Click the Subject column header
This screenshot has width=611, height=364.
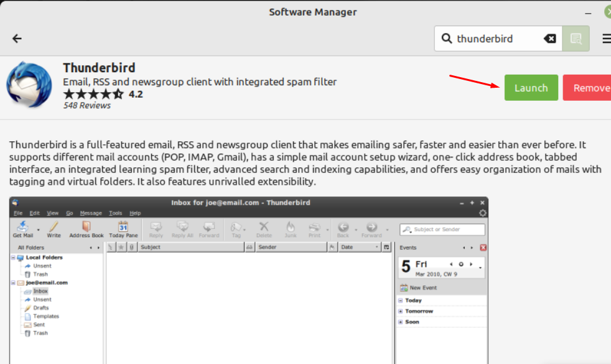(191, 247)
